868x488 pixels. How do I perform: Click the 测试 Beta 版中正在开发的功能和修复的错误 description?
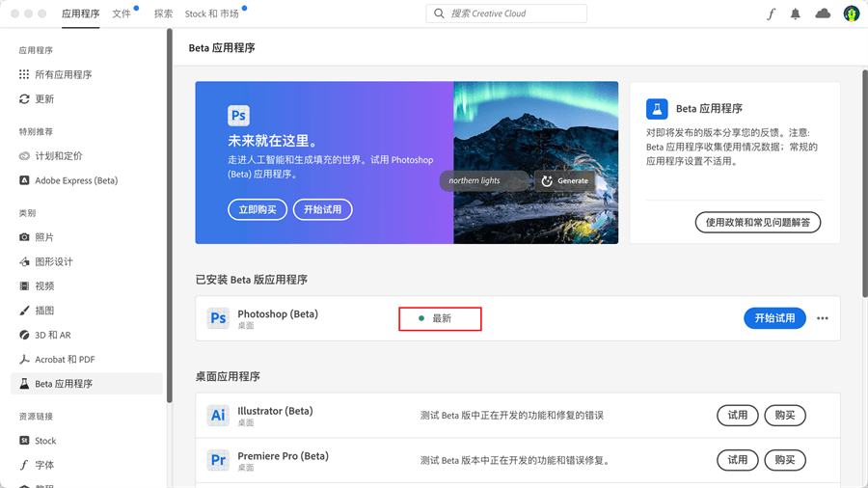[x=511, y=416]
